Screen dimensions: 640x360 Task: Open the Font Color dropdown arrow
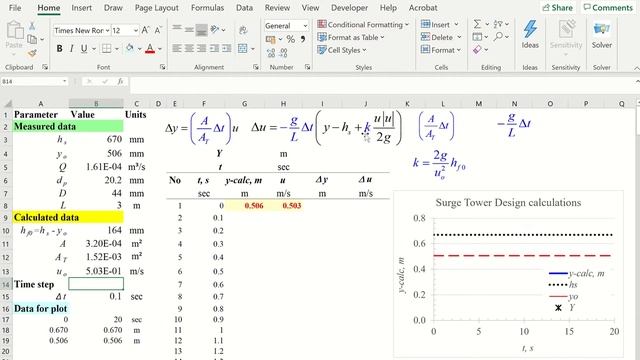tap(160, 49)
